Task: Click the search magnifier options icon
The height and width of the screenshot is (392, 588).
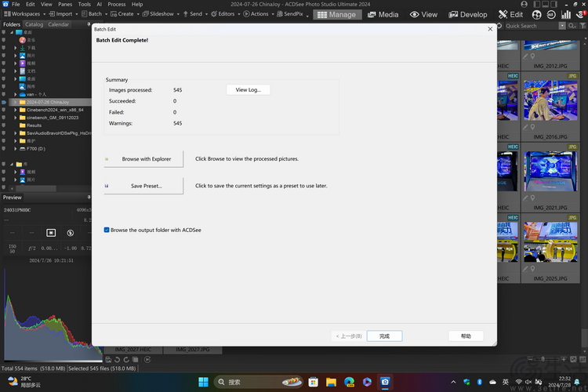Action: pyautogui.click(x=572, y=26)
